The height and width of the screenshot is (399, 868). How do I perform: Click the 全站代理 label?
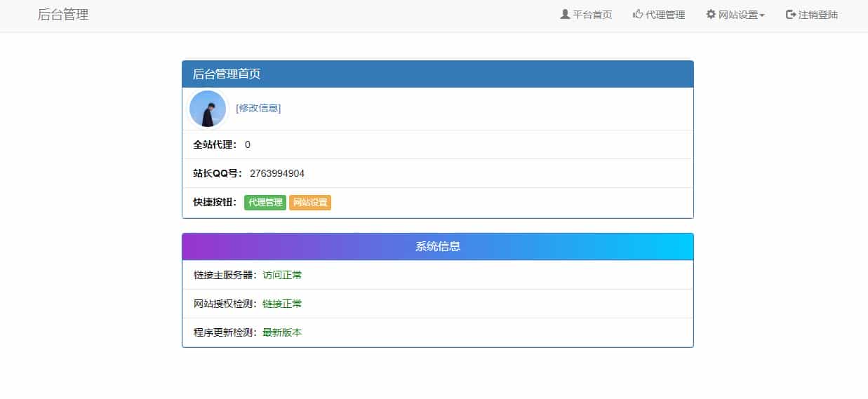[215, 144]
